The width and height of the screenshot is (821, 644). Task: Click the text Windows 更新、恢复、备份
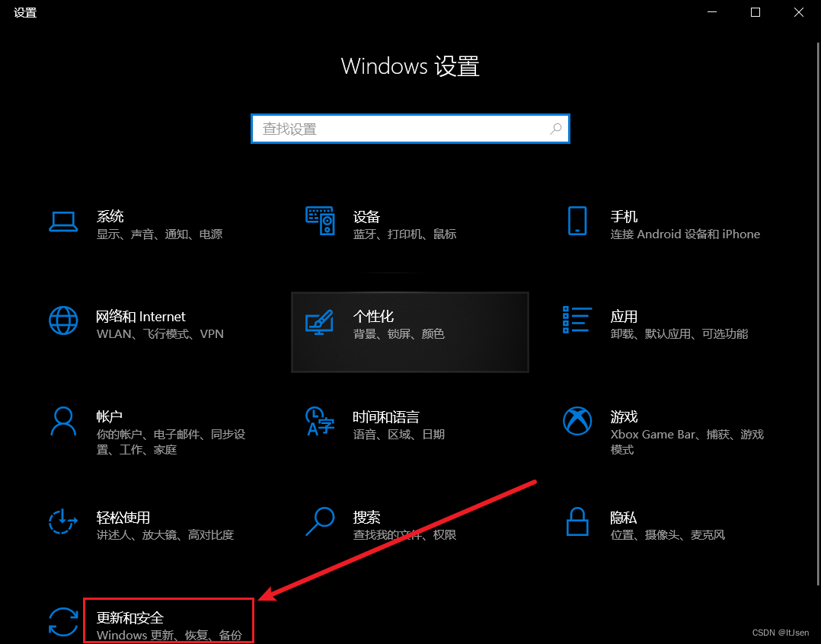coord(170,635)
